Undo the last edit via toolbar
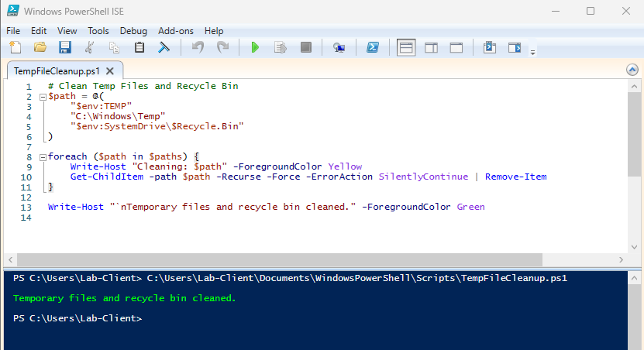Screen dimensions: 644x350 coord(198,47)
